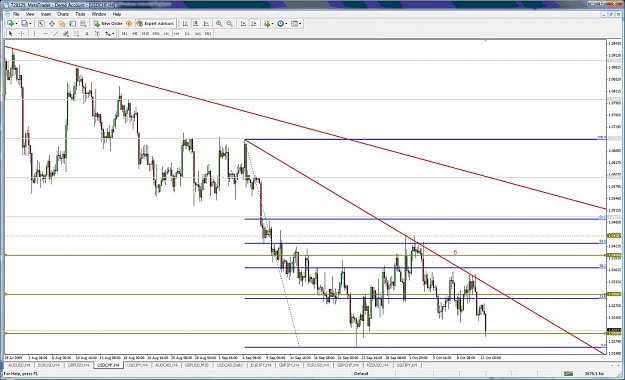Viewport: 625px width, 380px height.
Task: Zoom out on the chart
Action: coord(230,24)
